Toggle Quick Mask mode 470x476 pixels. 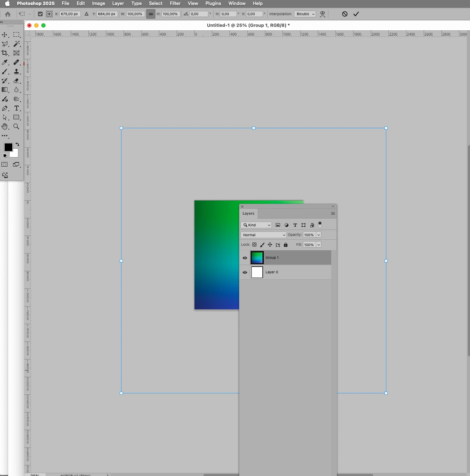coord(5,165)
